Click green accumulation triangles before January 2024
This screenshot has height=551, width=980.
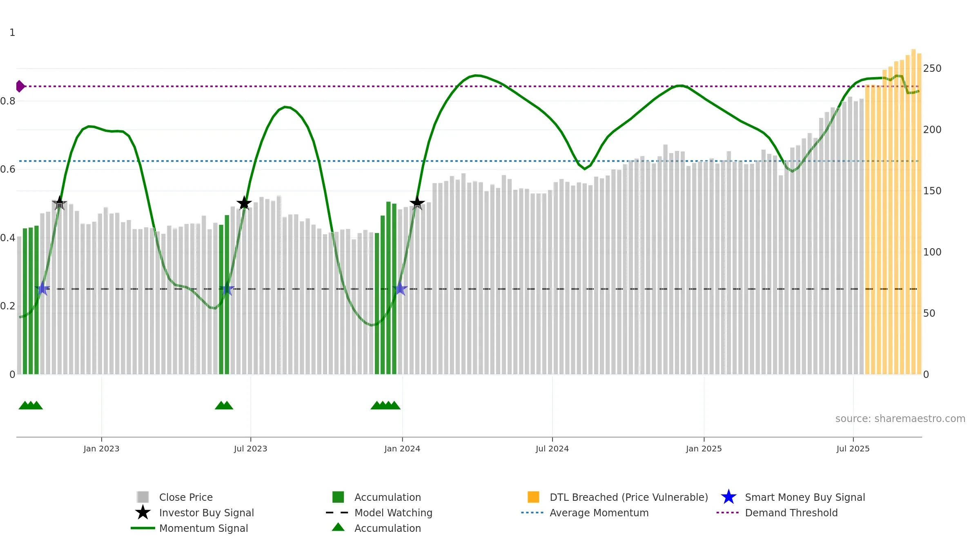point(385,405)
